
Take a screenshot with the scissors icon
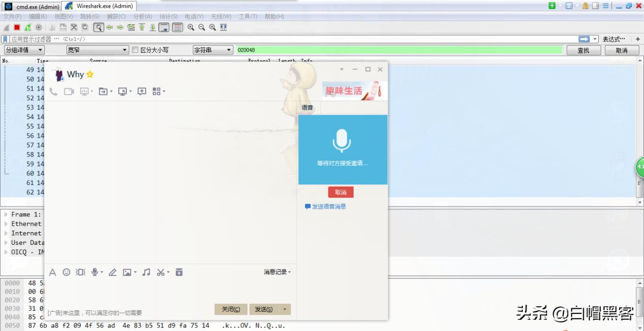click(x=160, y=272)
